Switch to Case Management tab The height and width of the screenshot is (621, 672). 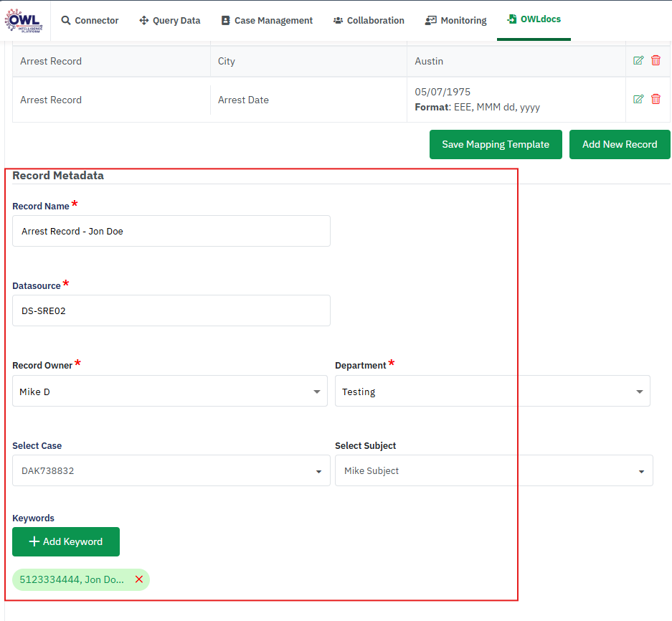[267, 21]
